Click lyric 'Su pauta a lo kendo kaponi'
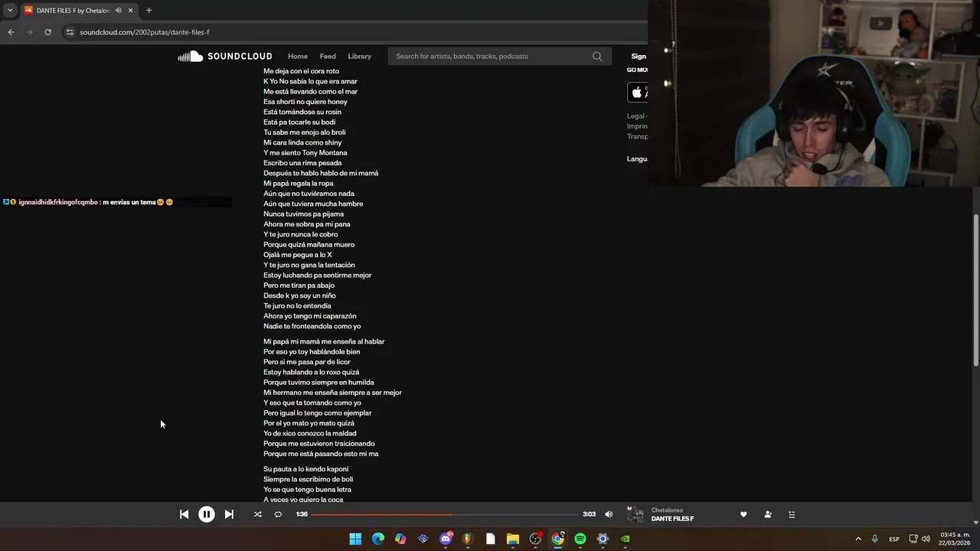 305,468
